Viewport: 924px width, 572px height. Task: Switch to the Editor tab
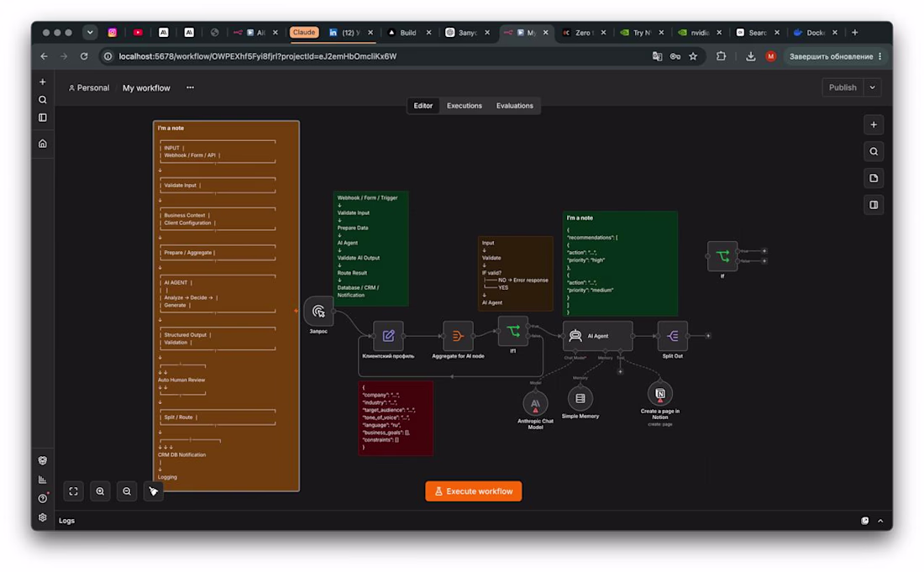(423, 106)
